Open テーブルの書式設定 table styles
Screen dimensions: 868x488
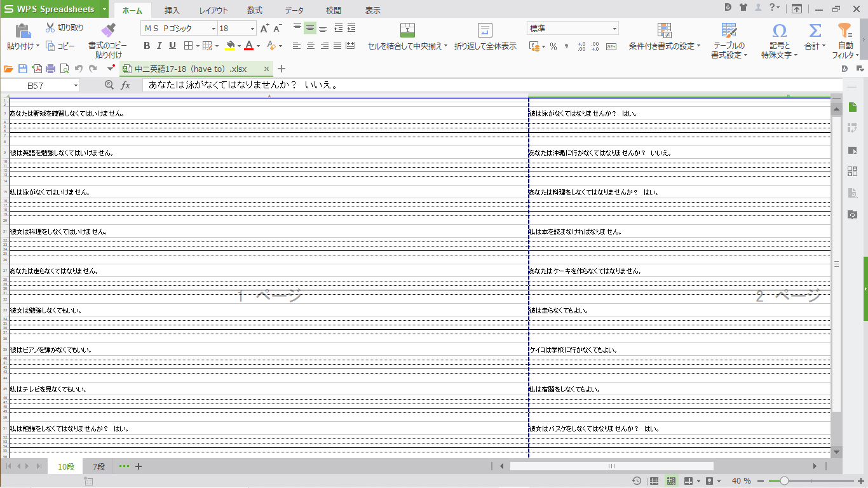pos(729,41)
